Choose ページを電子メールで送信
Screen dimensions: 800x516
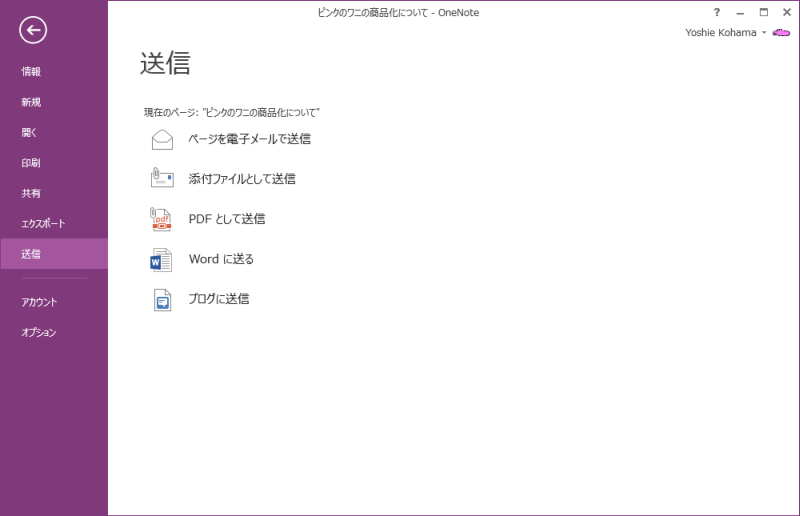(x=249, y=139)
